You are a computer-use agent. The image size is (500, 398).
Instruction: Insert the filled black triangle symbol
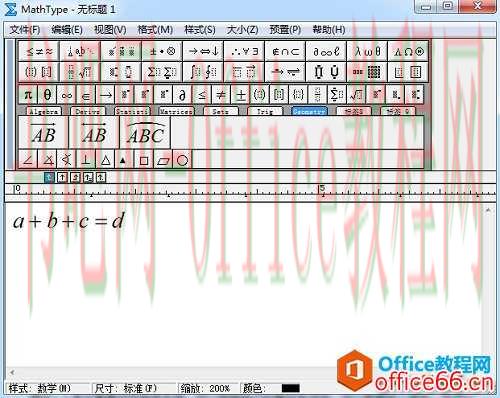coord(123,160)
